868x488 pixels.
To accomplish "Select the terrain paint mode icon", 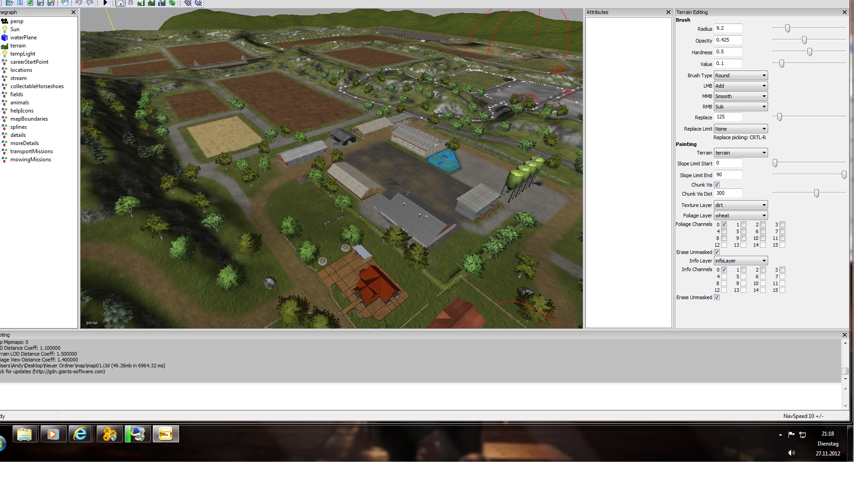I will point(151,3).
